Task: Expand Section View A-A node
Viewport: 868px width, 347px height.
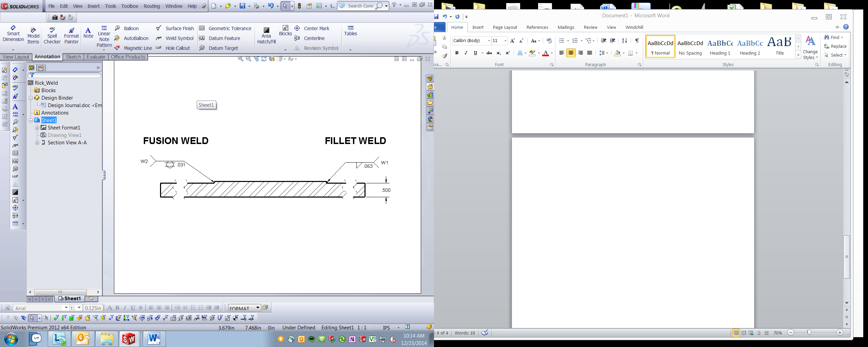Action: 37,143
